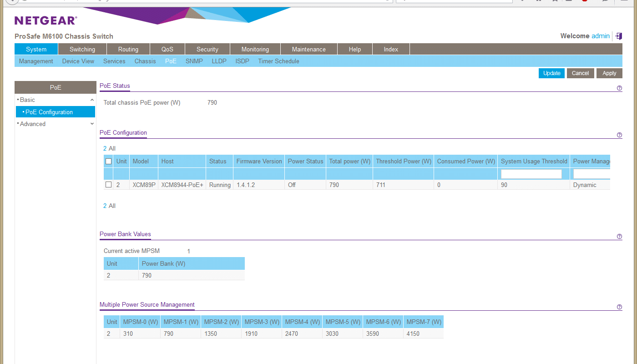Screen dimensions: 637x364
Task: Go to LLDP submenu
Action: click(x=219, y=61)
